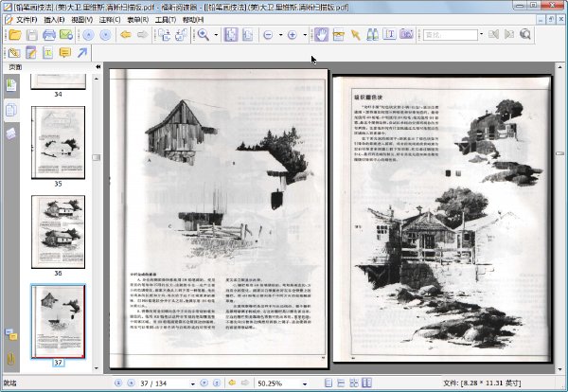Open the 工具(T) menu
This screenshot has height=392, width=568.
pyautogui.click(x=166, y=20)
